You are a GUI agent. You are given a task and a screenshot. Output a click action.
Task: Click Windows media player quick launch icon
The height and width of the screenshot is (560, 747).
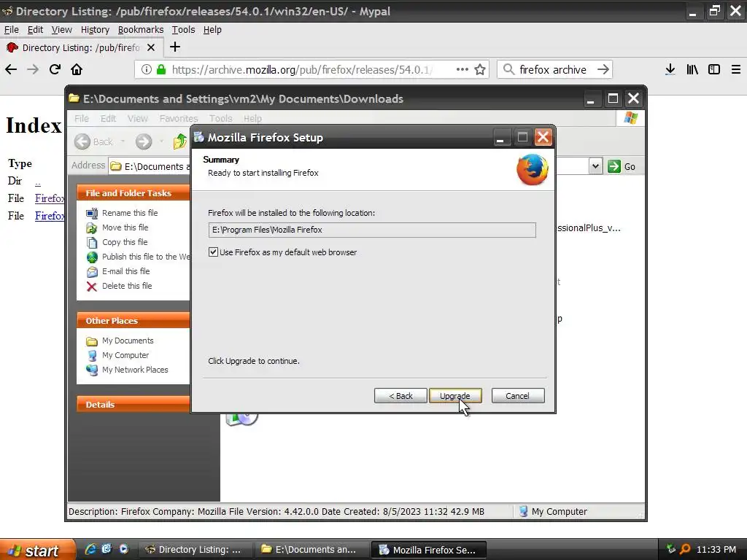(x=123, y=549)
